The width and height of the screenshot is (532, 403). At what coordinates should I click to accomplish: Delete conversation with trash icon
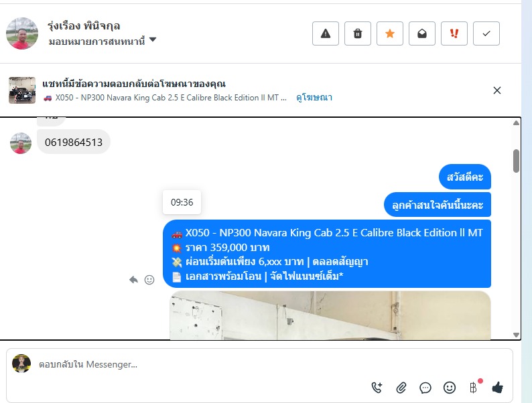[x=358, y=33]
